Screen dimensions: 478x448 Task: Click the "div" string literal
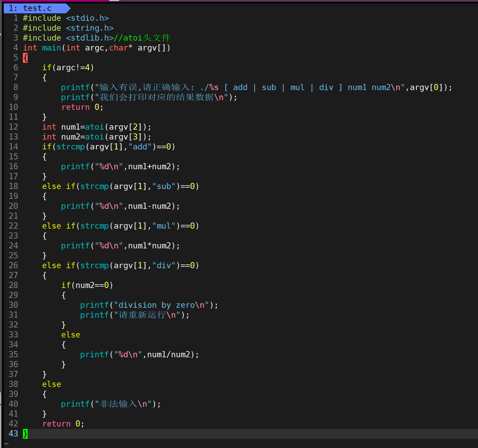tap(164, 265)
